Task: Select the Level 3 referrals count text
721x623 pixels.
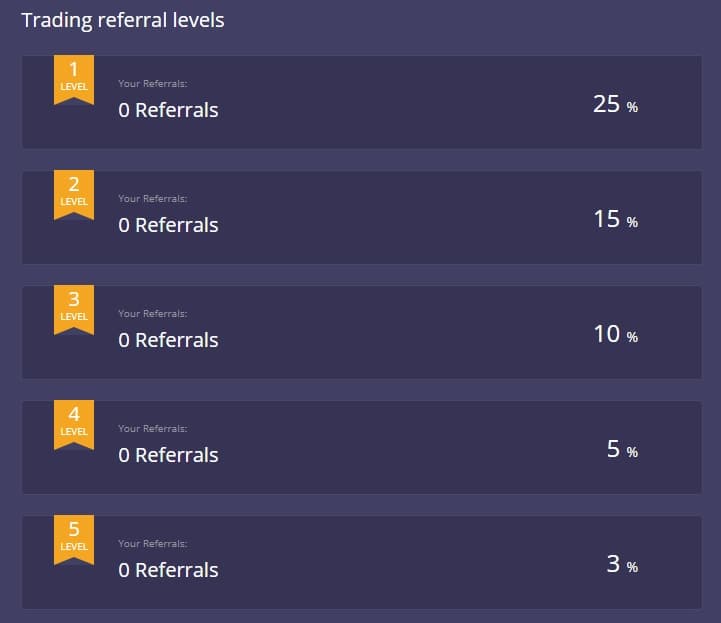Action: click(168, 340)
